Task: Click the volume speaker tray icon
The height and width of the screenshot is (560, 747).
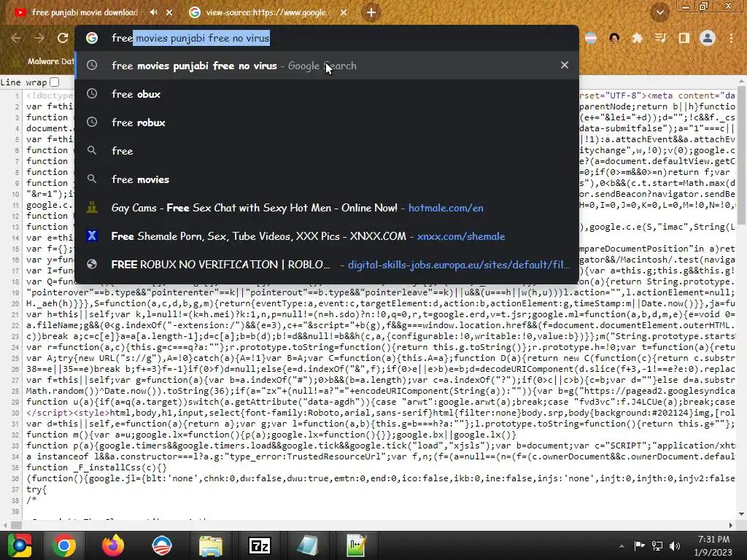Action: [x=675, y=545]
